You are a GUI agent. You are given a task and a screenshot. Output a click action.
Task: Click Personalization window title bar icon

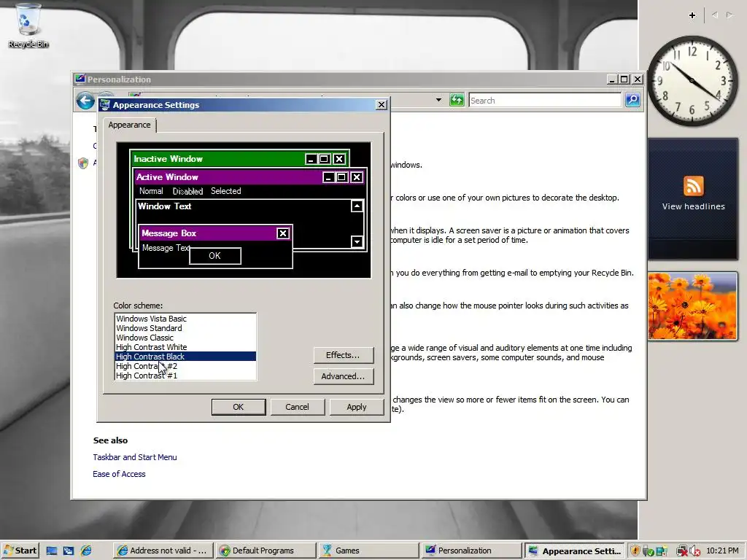[x=80, y=79]
